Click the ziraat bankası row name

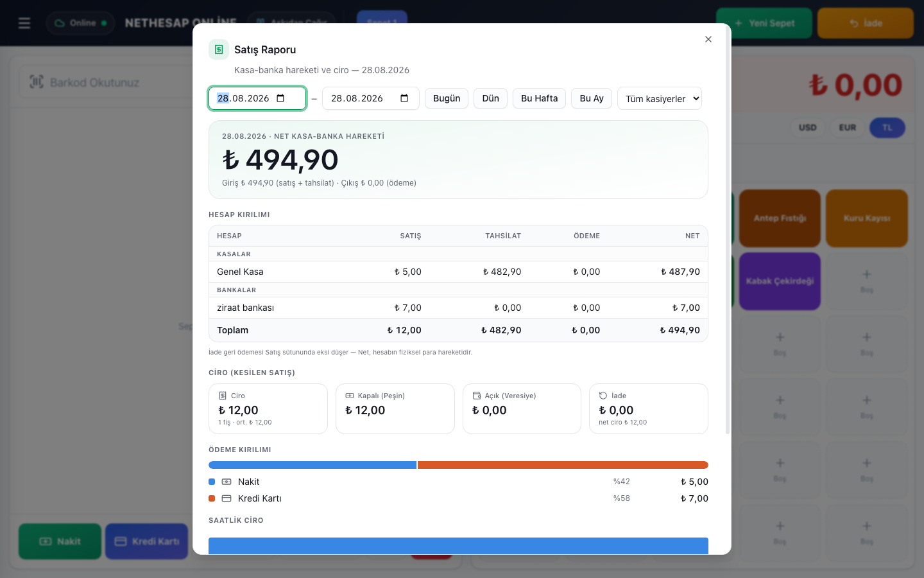click(245, 308)
